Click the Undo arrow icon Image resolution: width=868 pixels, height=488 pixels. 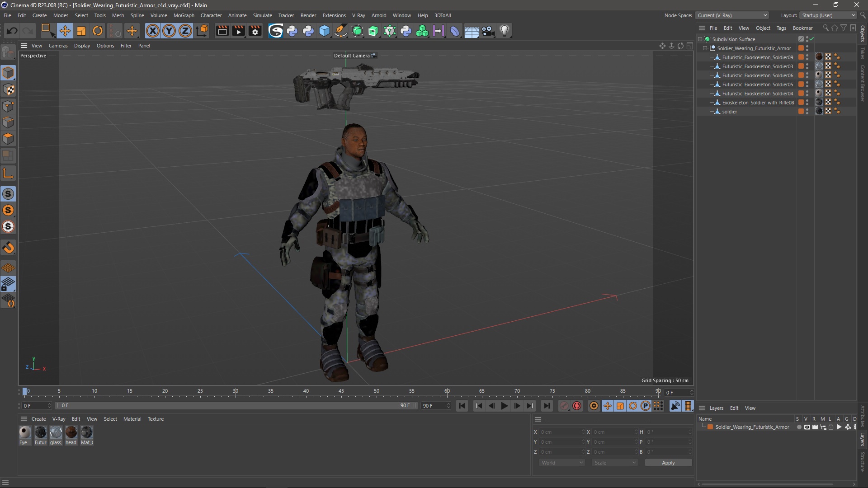coord(12,31)
